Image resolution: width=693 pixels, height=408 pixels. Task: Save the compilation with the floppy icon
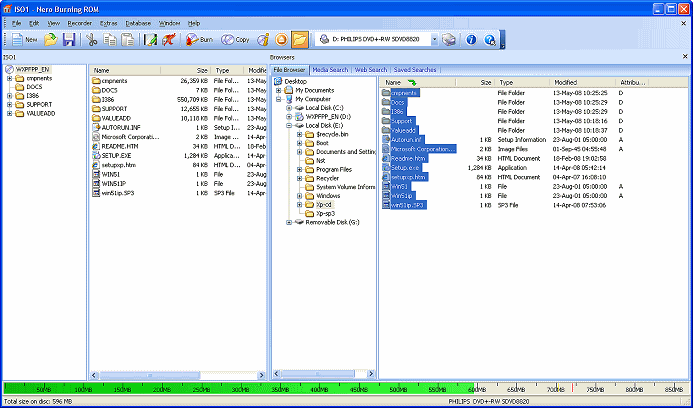pyautogui.click(x=69, y=40)
